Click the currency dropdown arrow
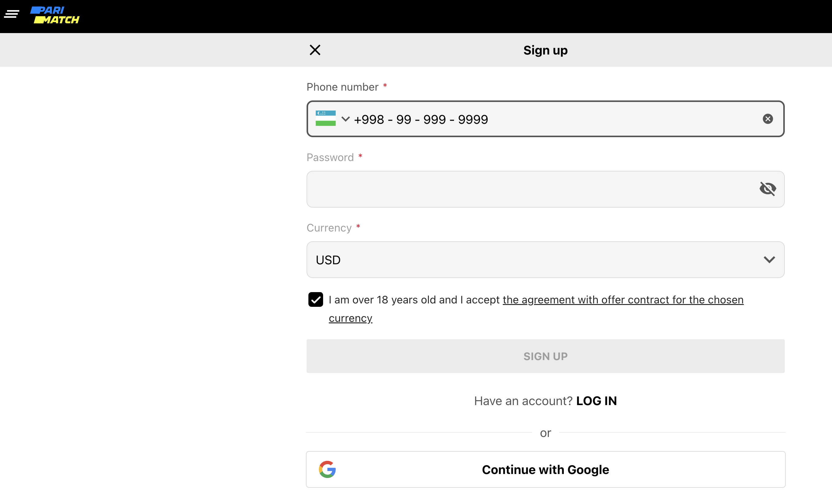The width and height of the screenshot is (832, 504). click(x=769, y=260)
